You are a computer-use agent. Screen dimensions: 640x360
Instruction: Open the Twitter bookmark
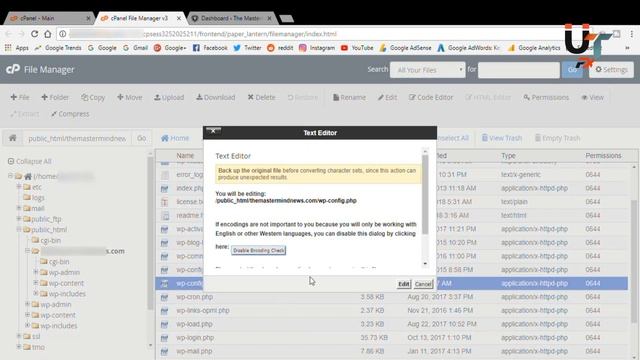pos(247,48)
